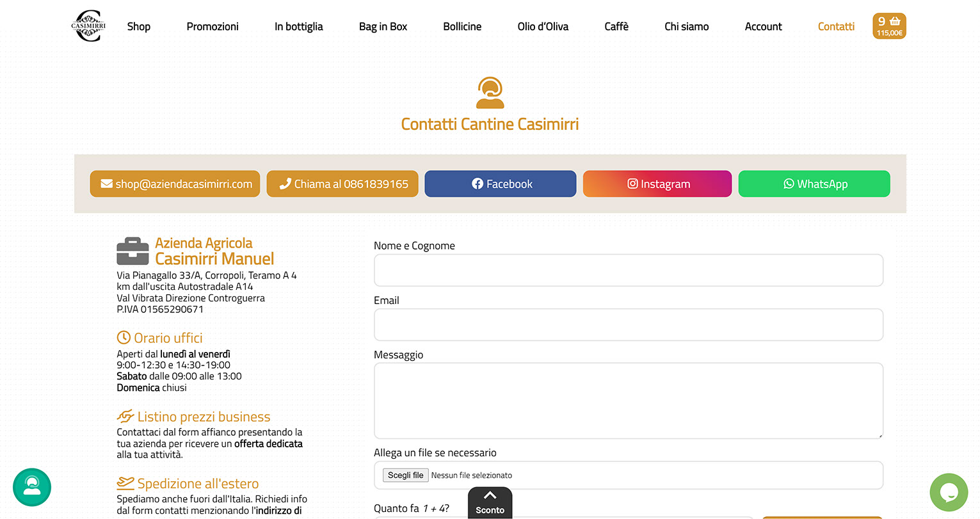Open the Bollicine section
This screenshot has width=980, height=519.
pos(462,26)
